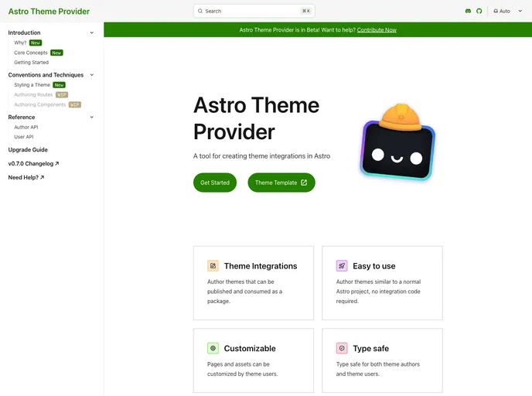
Task: Click the Customizable card gear icon
Action: click(213, 348)
